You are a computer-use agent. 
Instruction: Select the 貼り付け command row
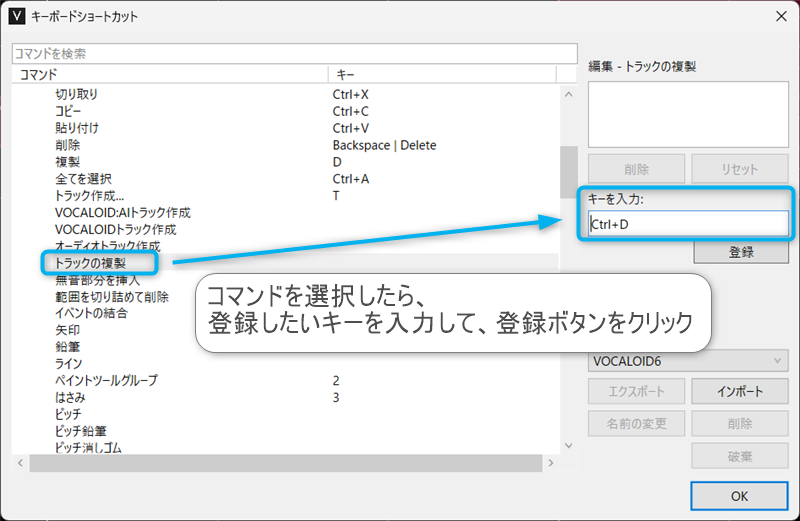click(285, 128)
